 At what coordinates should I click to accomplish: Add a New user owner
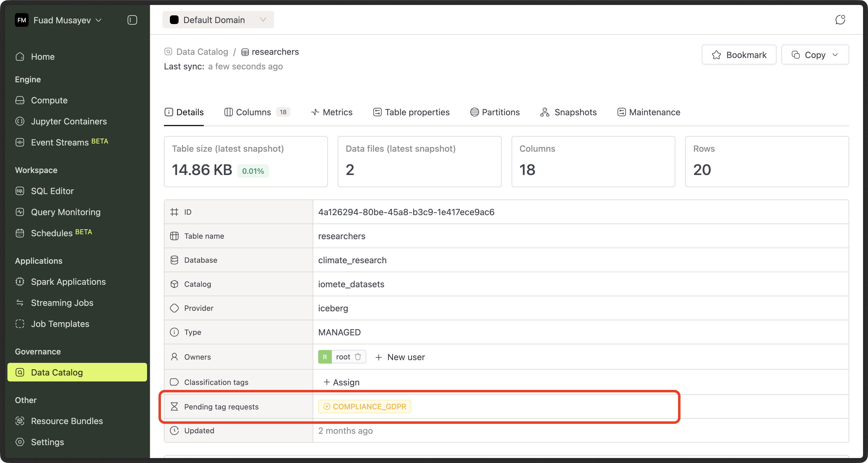400,357
